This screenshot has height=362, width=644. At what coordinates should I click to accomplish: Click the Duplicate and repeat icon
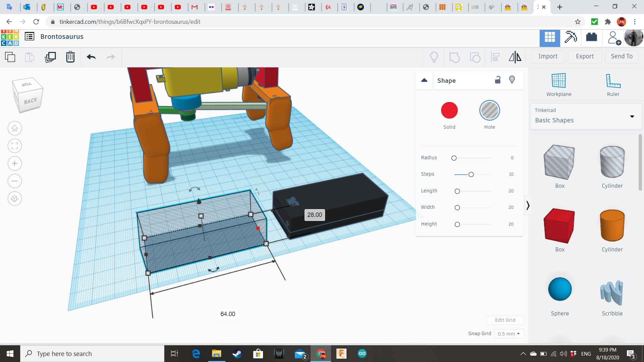tap(50, 57)
